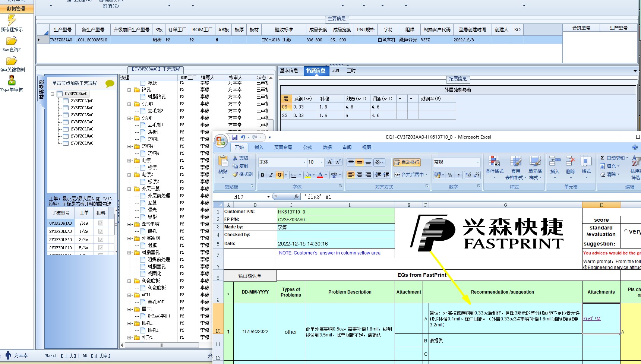Click the 输出确认单 button in spreadsheet
Image resolution: width=641 pixels, height=364 pixels.
(250, 276)
